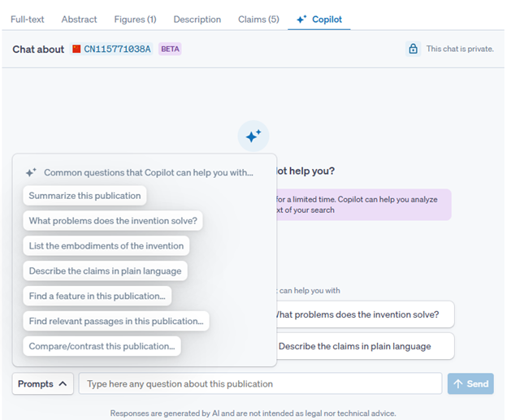
Task: Click the China flag icon next to patent number
Action: [77, 49]
